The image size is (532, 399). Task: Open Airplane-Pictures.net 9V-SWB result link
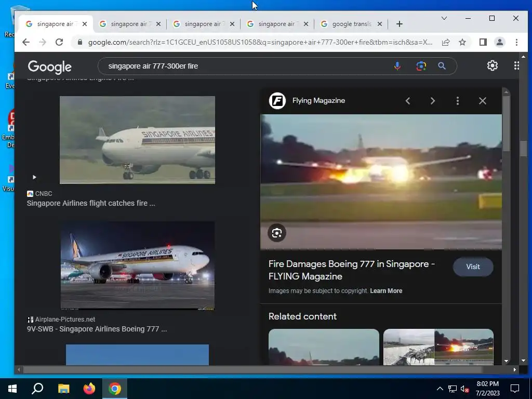pyautogui.click(x=97, y=329)
